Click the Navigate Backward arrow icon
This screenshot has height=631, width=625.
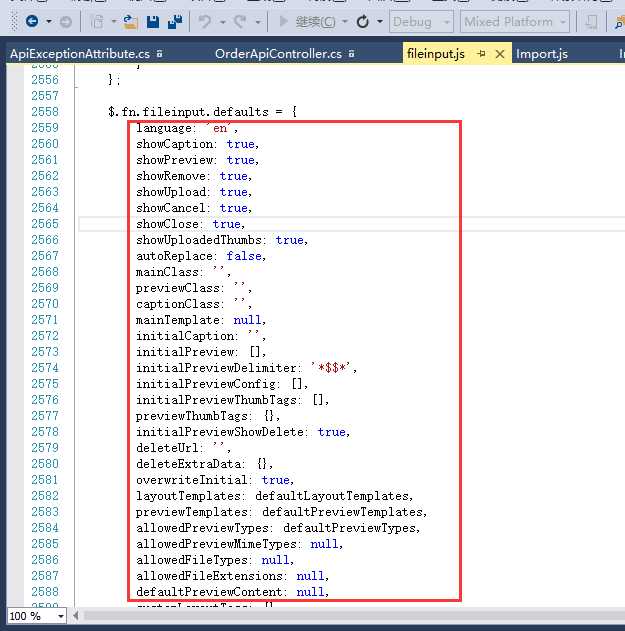(x=32, y=21)
